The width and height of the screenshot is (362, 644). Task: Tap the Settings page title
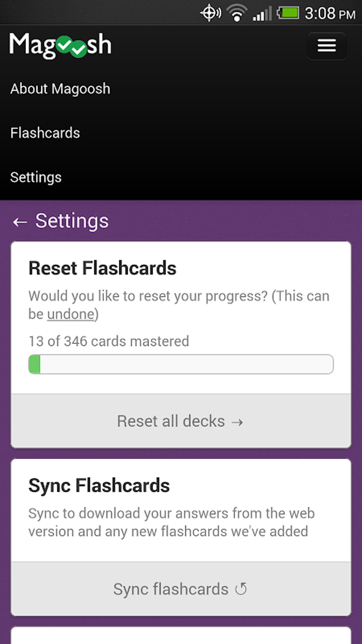point(72,221)
